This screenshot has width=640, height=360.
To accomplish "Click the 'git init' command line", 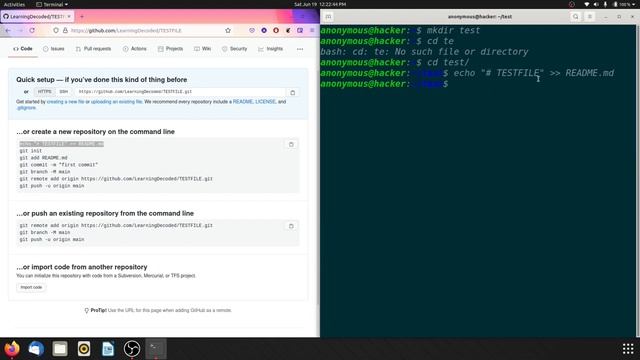I will (31, 151).
